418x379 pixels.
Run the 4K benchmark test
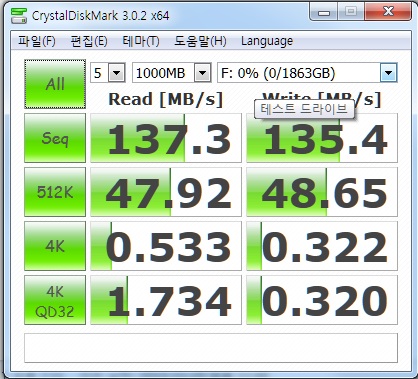55,246
